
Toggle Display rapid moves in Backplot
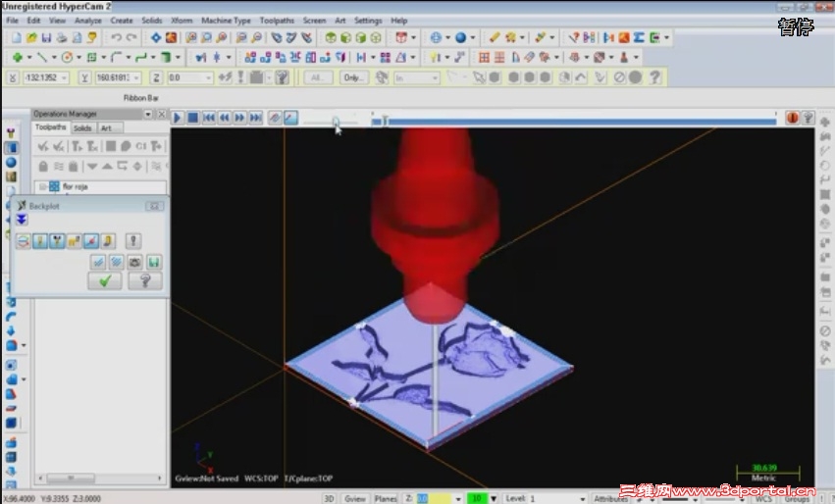coord(74,241)
